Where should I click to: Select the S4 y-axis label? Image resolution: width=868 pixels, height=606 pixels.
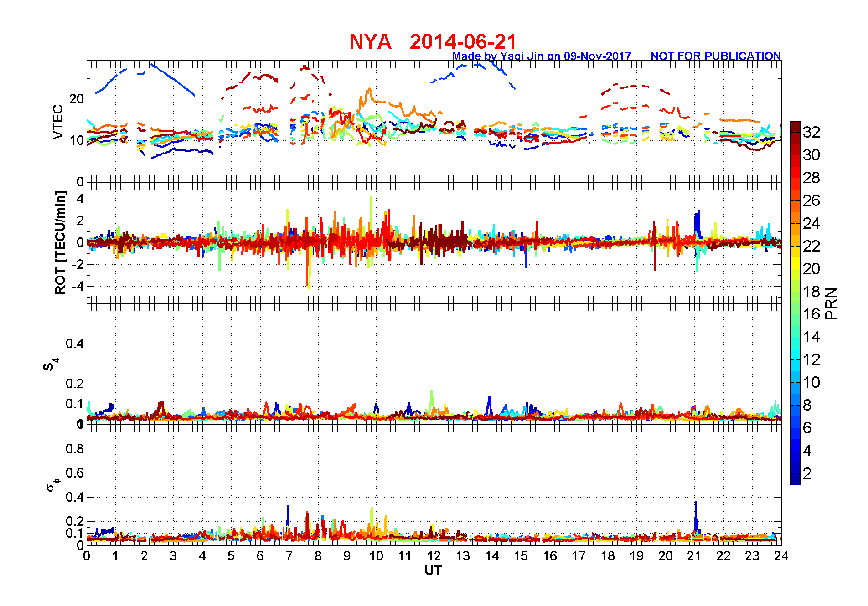coord(50,365)
